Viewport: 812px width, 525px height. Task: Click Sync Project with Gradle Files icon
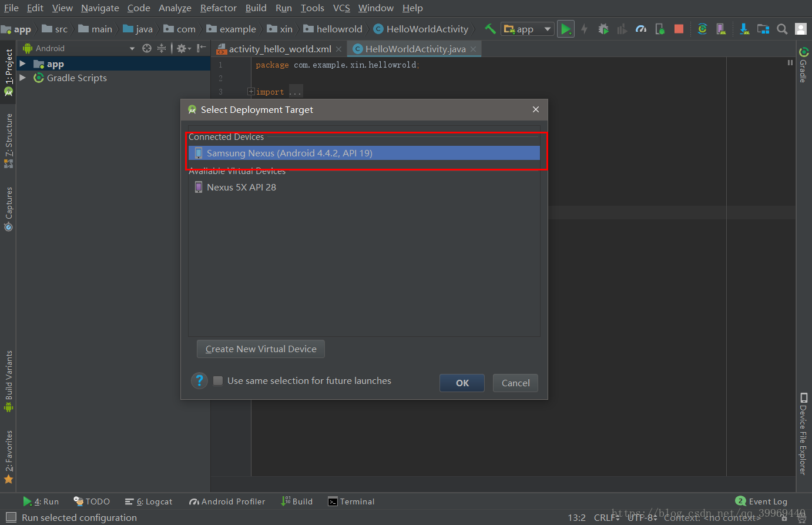click(x=702, y=29)
